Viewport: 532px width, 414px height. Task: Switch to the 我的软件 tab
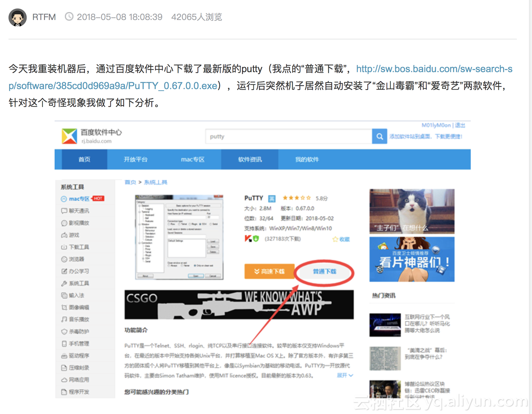(x=307, y=159)
